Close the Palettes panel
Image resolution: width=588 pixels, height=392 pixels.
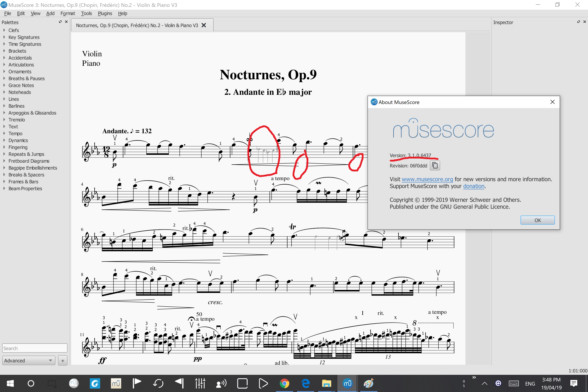[66, 22]
